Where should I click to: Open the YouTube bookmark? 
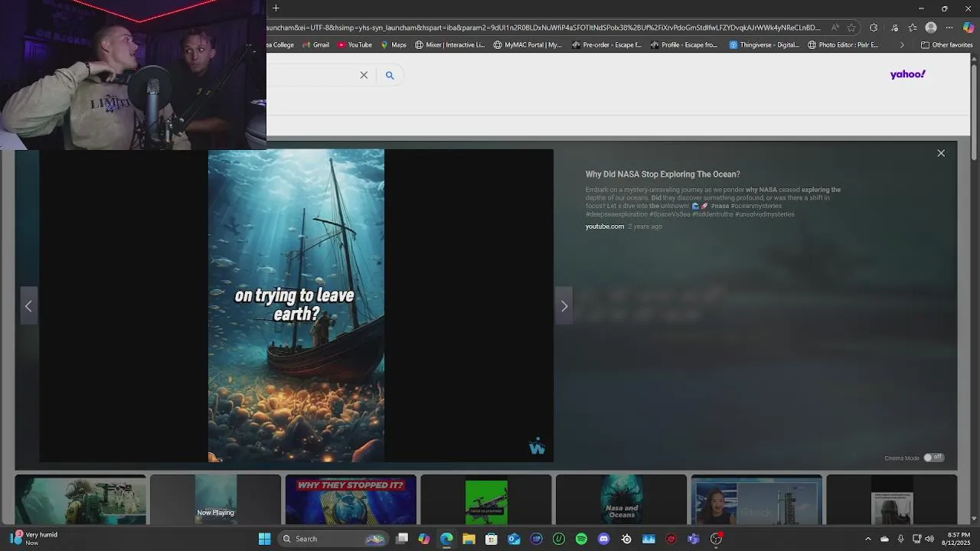354,45
